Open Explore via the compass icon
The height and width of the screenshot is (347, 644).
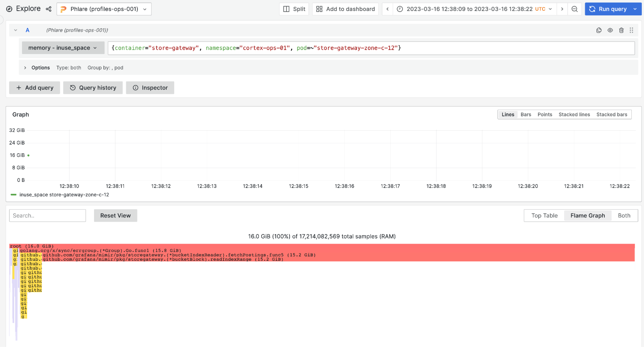point(8,9)
